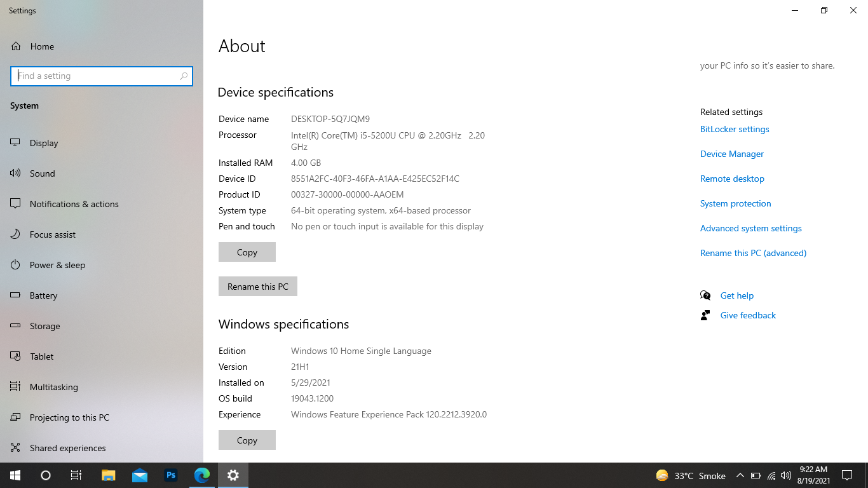Click the Find a setting search box
868x488 pixels.
tap(102, 76)
